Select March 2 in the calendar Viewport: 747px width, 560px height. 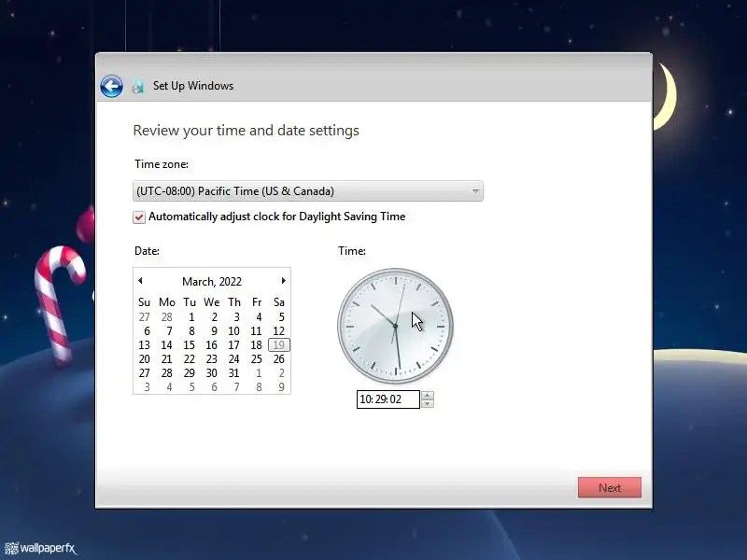(215, 317)
